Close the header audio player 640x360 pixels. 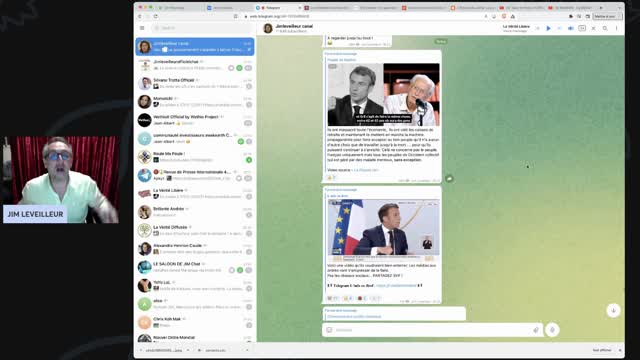tap(593, 28)
